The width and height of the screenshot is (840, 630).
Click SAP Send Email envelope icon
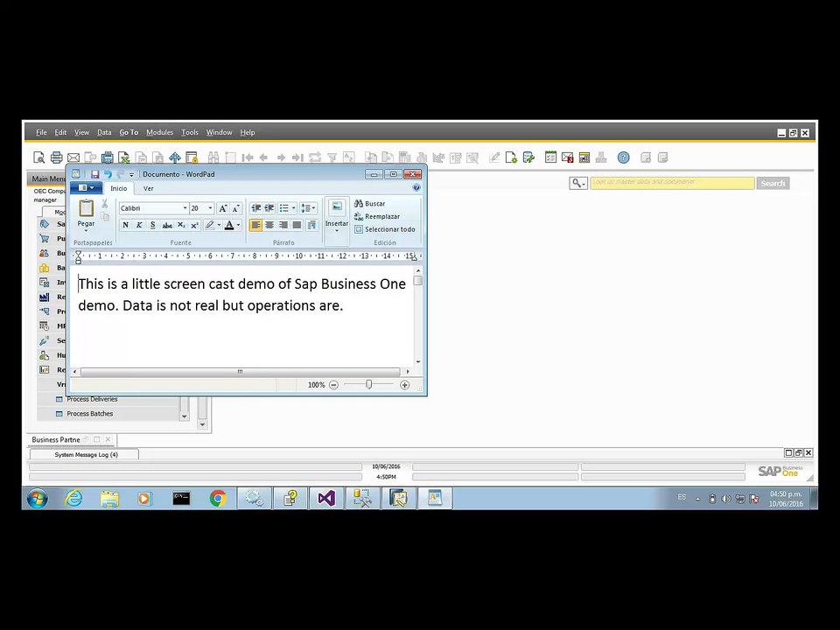tap(73, 157)
